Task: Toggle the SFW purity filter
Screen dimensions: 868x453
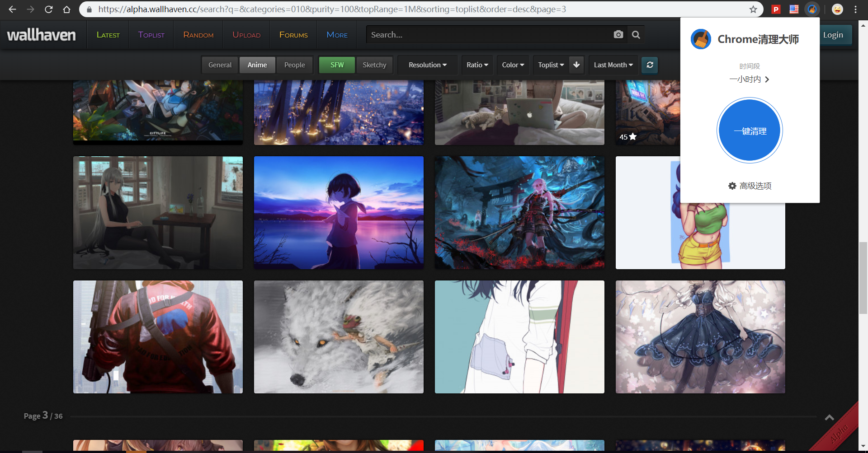Action: [337, 65]
